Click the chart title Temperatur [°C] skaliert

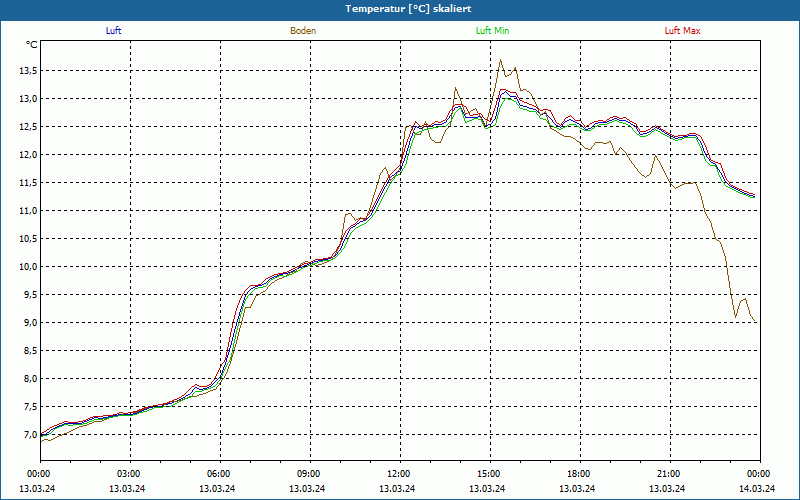[x=408, y=9]
